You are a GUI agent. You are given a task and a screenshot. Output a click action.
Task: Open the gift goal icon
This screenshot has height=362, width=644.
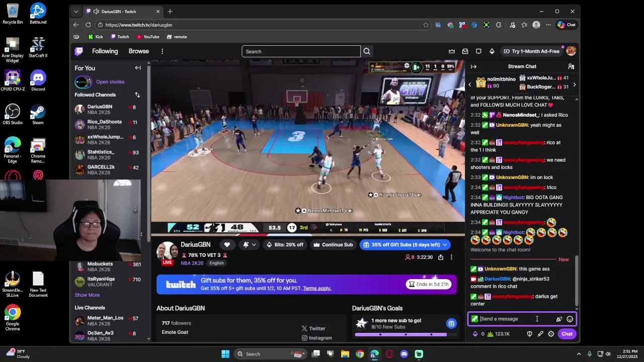pyautogui.click(x=451, y=323)
